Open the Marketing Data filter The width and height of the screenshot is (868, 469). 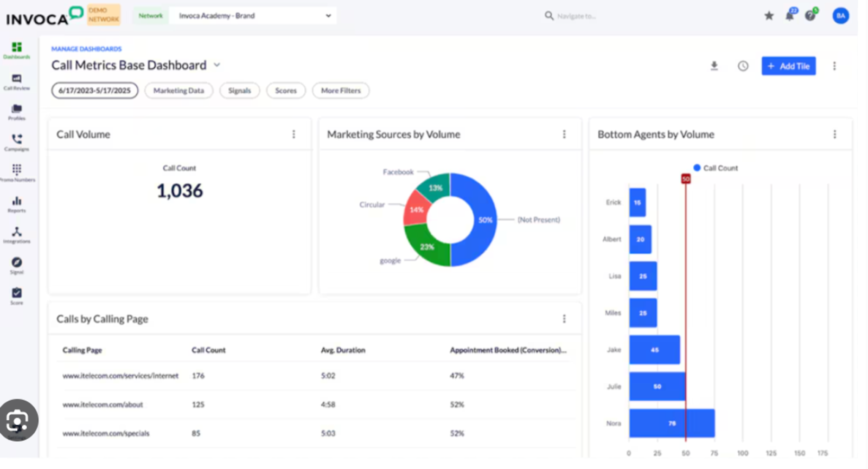point(178,91)
